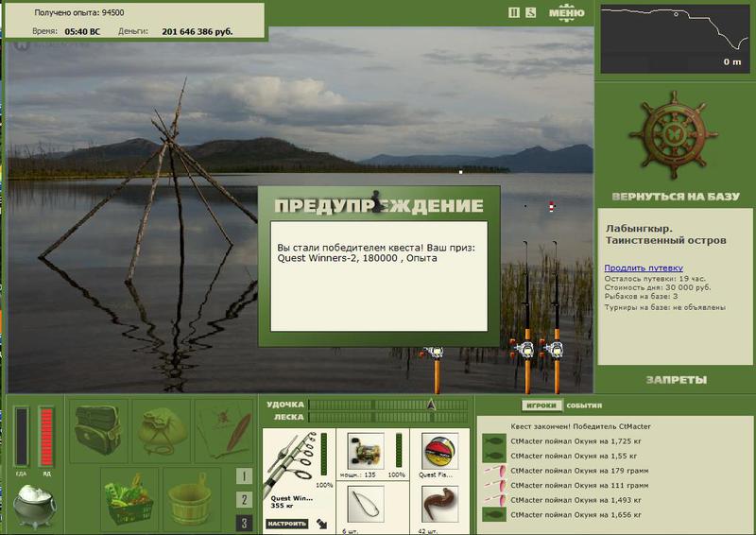Switch to the ИГРОКИ tab
Viewport: 756px width, 535px height.
pos(541,406)
